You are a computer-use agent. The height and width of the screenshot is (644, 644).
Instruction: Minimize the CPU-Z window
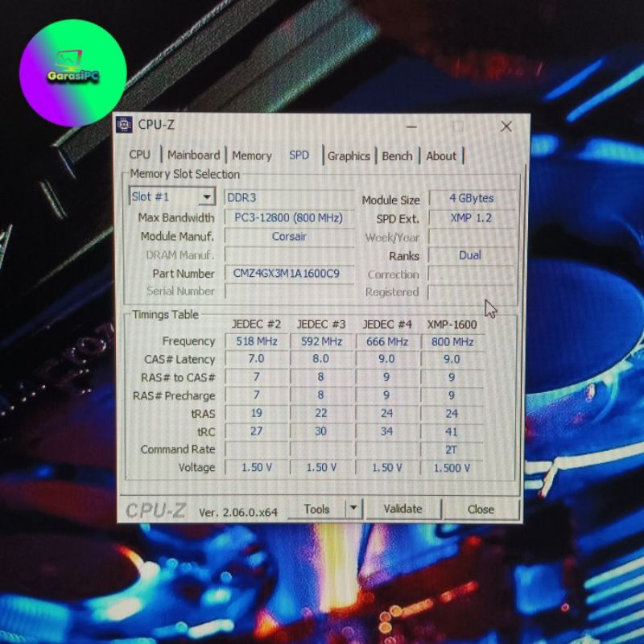411,126
